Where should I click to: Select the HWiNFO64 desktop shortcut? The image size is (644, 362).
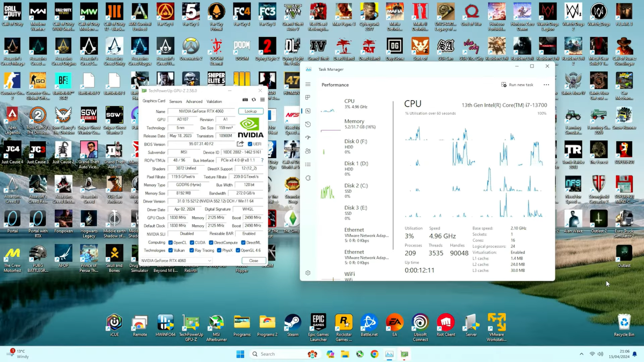pos(165,325)
